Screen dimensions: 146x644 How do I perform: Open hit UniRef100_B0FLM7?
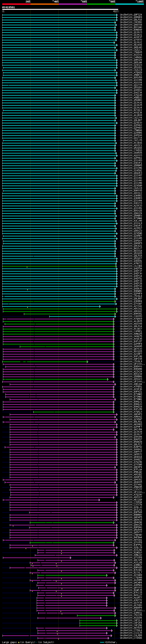(x=131, y=342)
